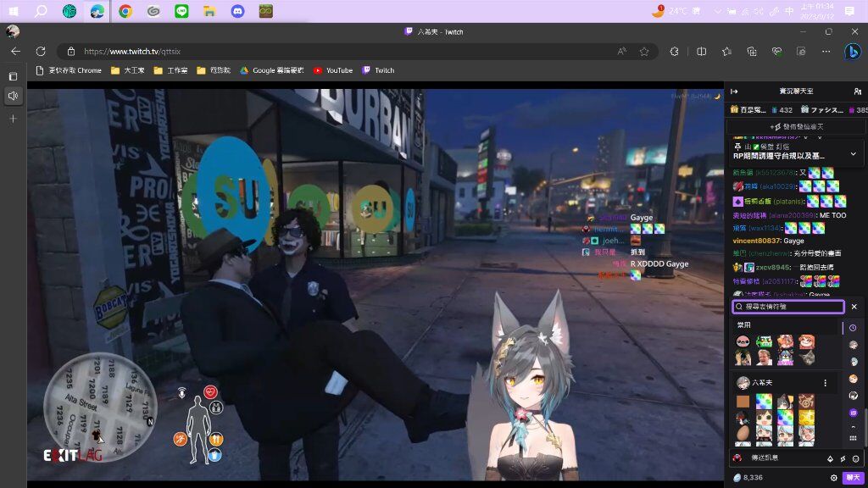Refresh the Twitch page
The image size is (868, 488).
(x=41, y=52)
